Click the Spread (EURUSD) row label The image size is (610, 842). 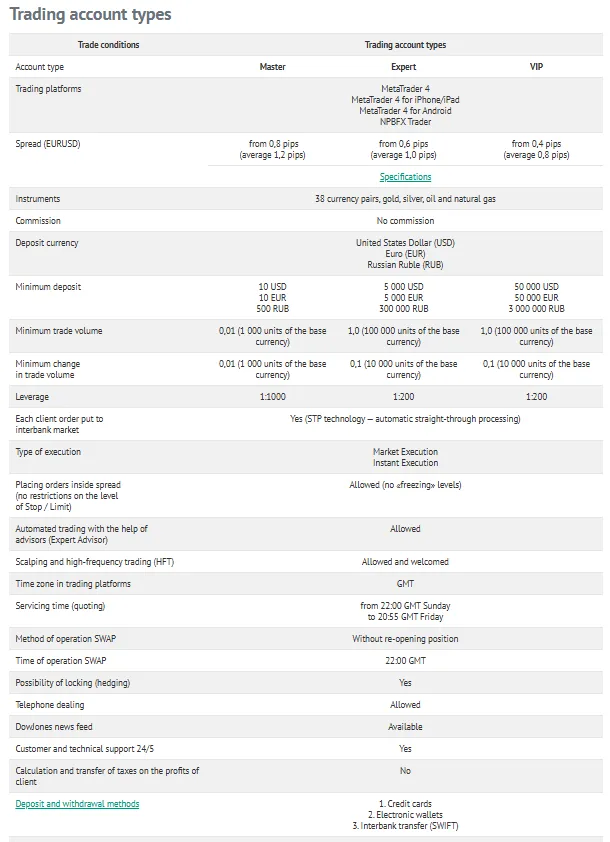(47, 144)
